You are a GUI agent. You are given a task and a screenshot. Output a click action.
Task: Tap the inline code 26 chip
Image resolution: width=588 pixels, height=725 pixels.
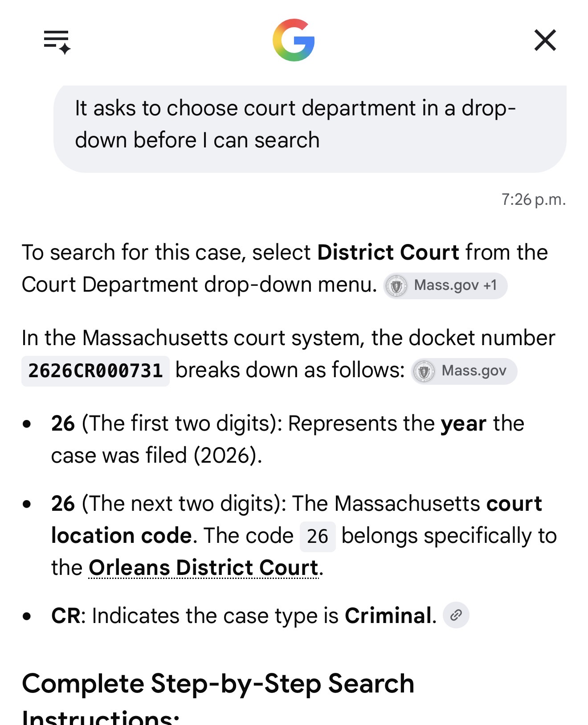coord(318,536)
